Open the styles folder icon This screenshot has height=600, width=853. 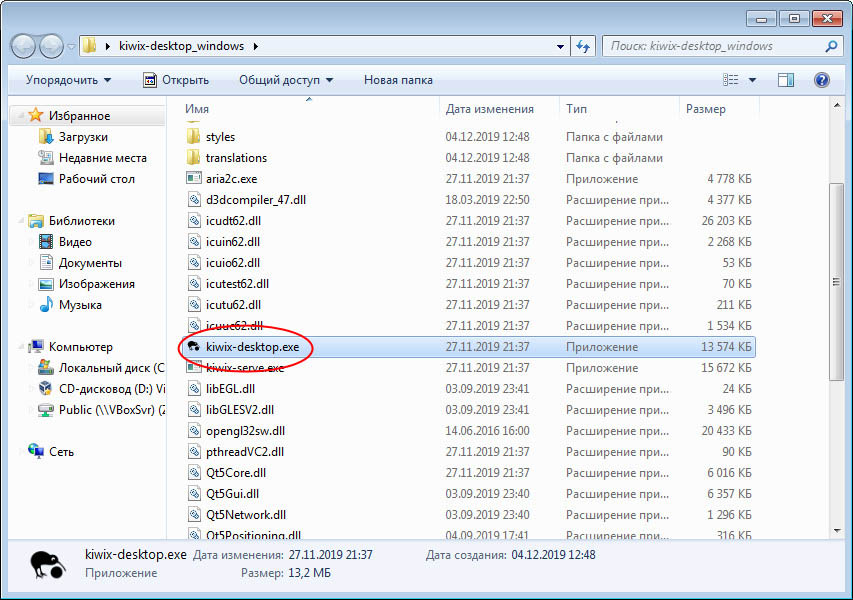(193, 136)
